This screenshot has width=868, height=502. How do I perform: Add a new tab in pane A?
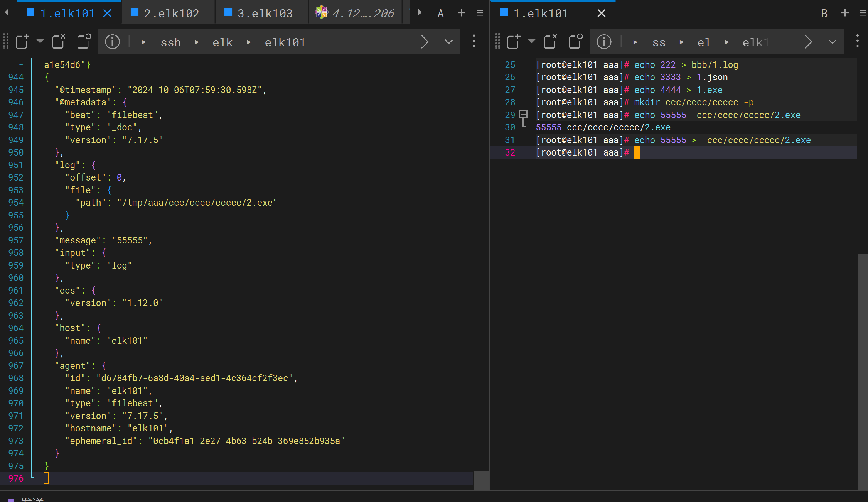tap(461, 13)
